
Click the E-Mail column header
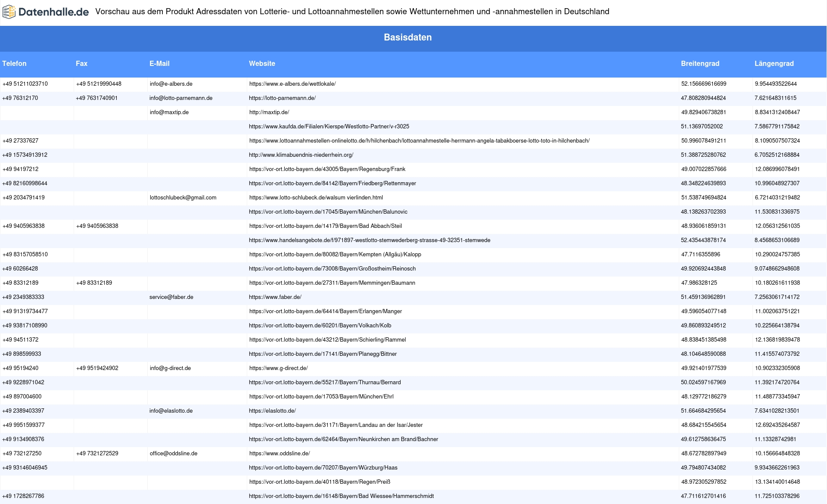point(159,63)
